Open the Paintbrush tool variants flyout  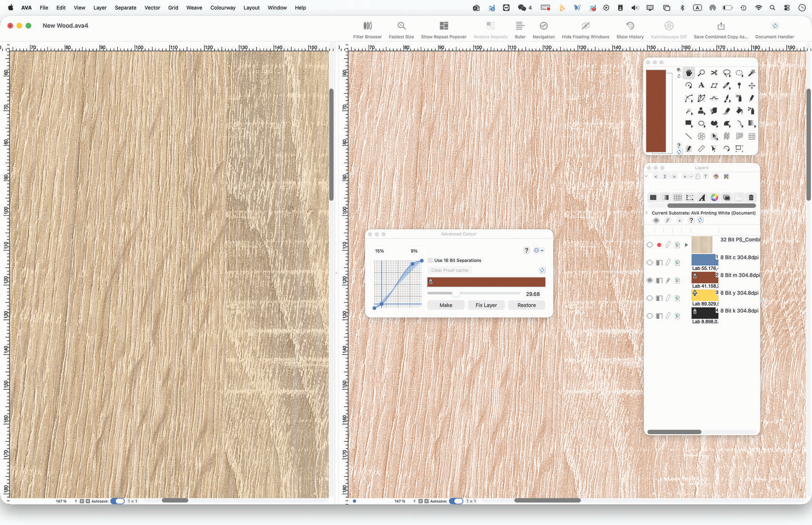click(727, 98)
